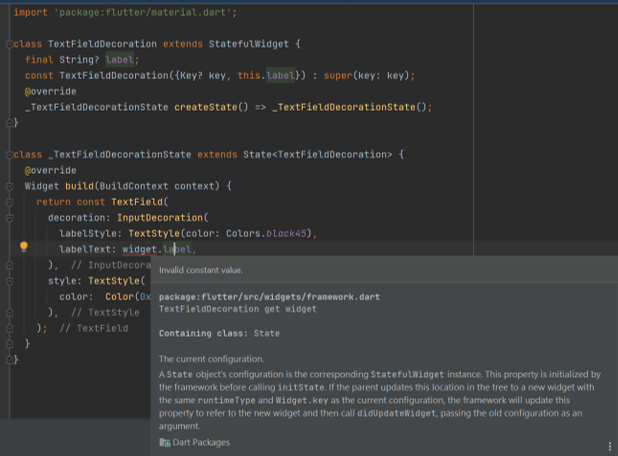Click the yellow light bulb quick-fix icon

click(24, 247)
